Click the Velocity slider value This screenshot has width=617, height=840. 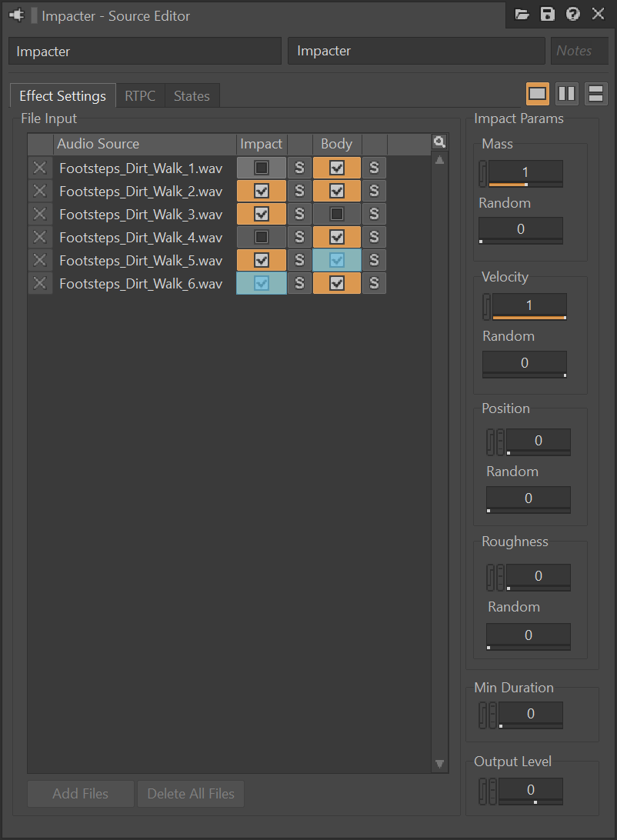click(529, 306)
